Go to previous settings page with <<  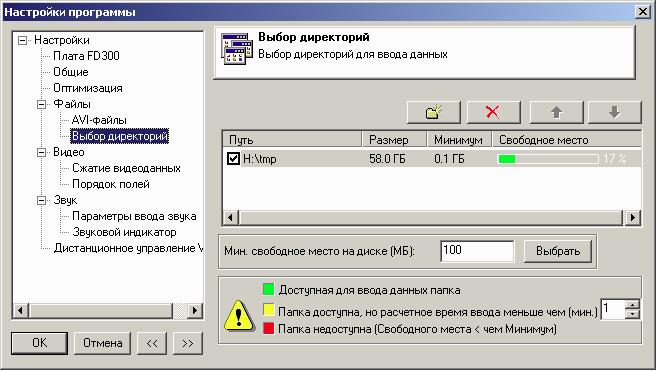coord(152,343)
